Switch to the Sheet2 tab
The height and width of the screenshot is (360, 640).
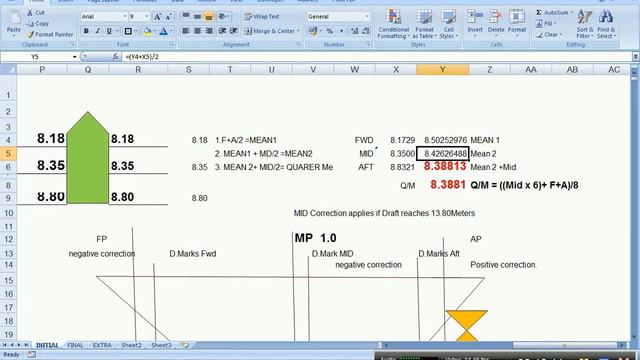click(x=131, y=345)
